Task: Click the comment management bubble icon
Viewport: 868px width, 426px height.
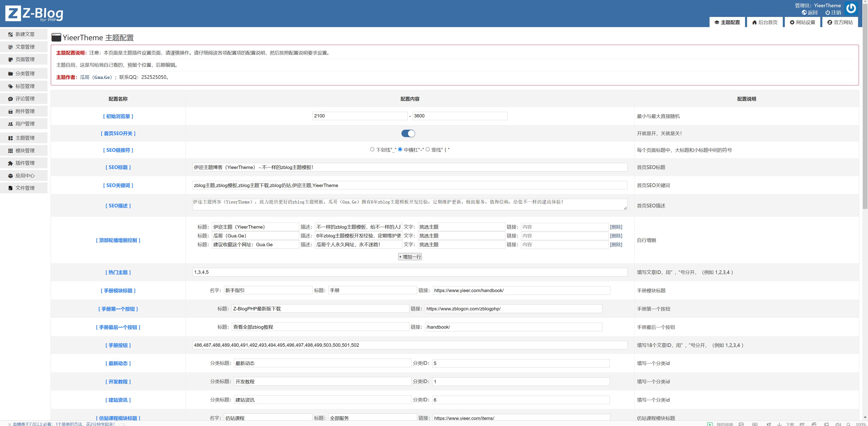Action: point(10,99)
